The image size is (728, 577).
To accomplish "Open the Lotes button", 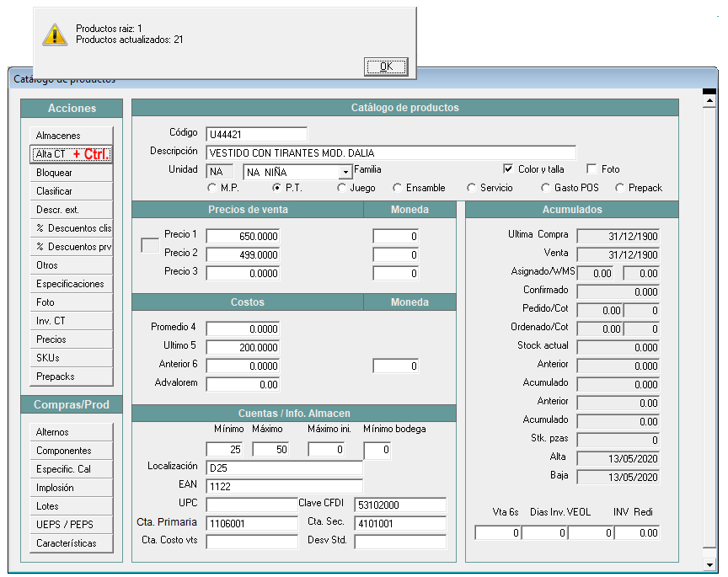I will point(72,506).
